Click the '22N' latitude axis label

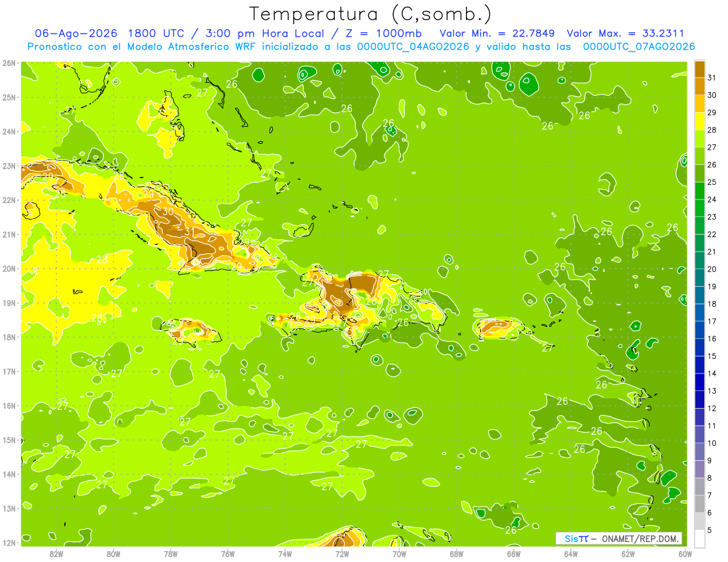pyautogui.click(x=8, y=200)
